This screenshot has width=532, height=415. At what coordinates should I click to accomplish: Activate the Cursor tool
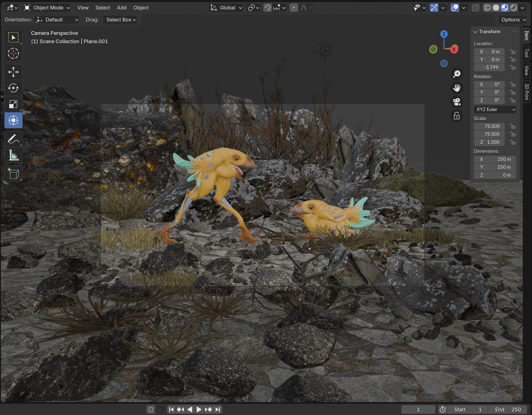(13, 53)
